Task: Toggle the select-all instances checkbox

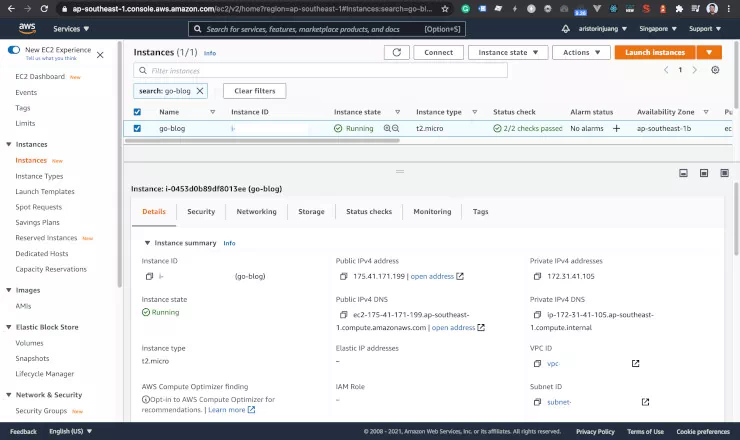Action: point(137,112)
